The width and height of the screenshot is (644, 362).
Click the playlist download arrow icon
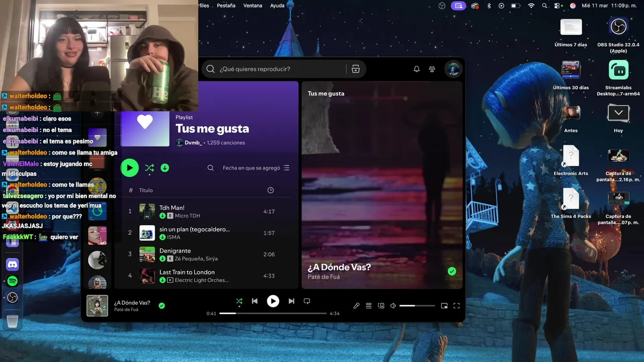tap(165, 168)
